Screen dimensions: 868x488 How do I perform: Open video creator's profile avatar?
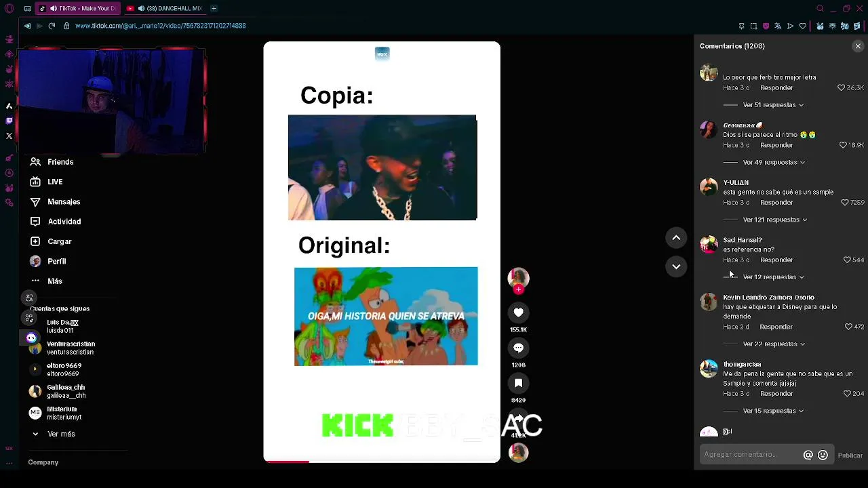coord(518,278)
